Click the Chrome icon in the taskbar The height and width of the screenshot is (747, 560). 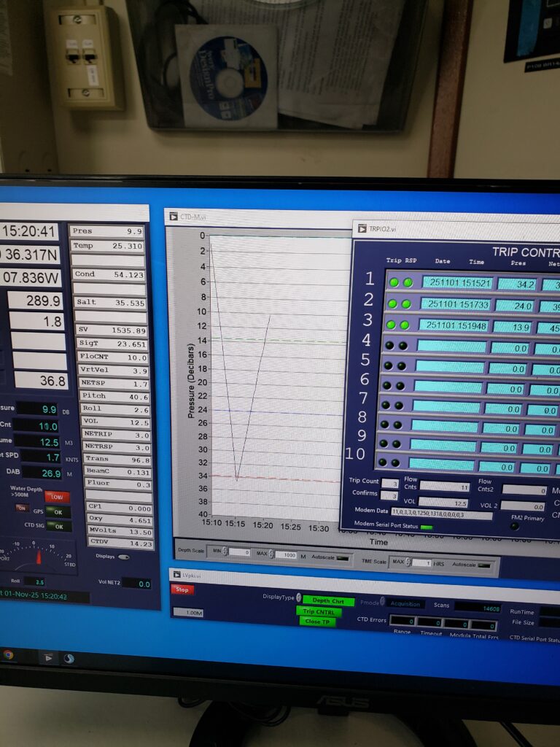9,655
